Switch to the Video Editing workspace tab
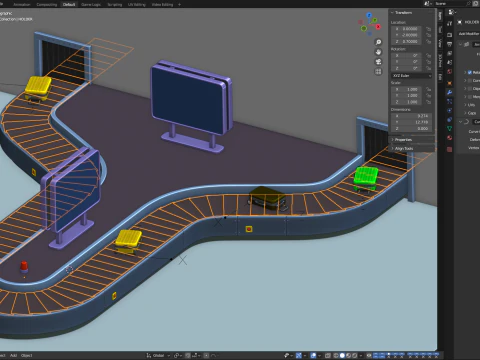Viewport: 480px width, 360px height. click(x=162, y=5)
